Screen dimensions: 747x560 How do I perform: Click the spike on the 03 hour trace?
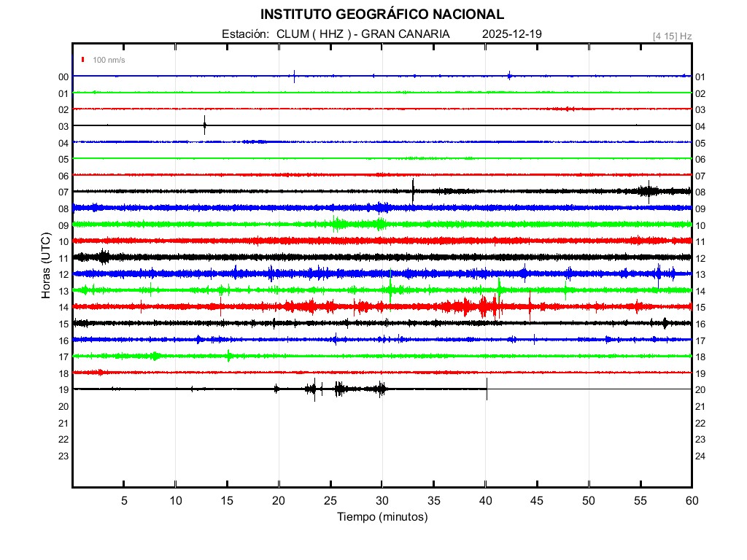click(204, 125)
